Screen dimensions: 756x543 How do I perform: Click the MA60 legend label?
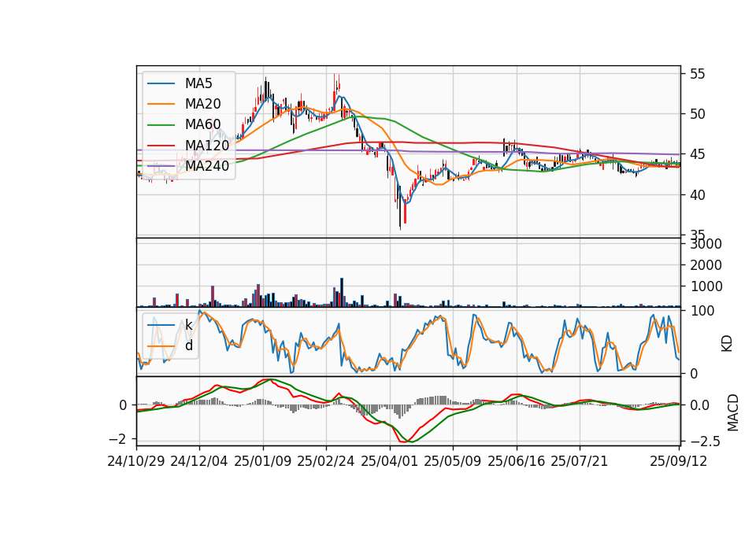tap(202, 124)
